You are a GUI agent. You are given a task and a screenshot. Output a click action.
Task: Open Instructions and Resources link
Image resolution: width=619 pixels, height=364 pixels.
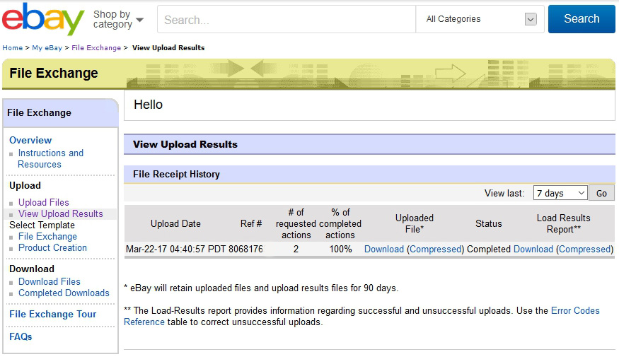click(50, 158)
